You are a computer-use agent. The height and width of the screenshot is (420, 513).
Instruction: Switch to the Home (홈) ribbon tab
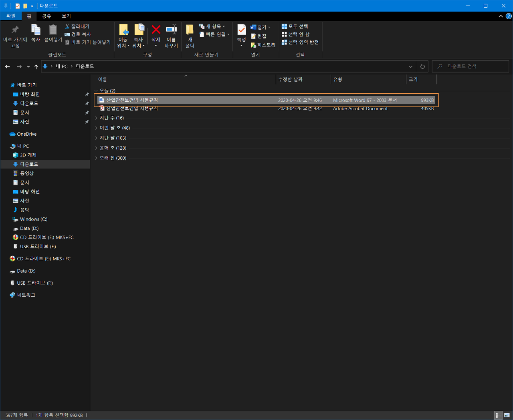pos(29,16)
